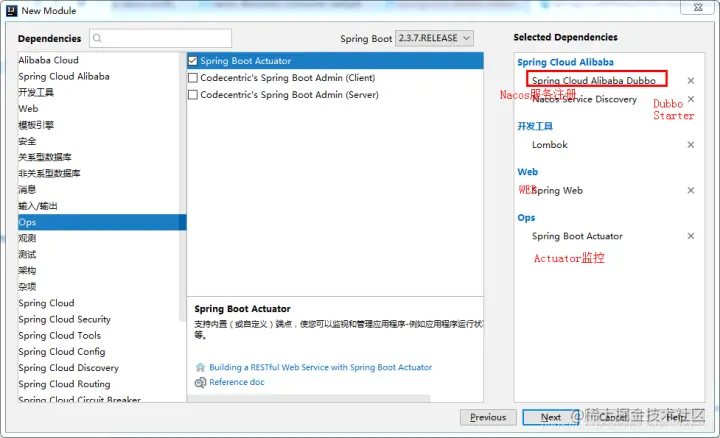Screen dimensions: 720x438
Task: Remove Spring Boot Actuator selected dependency
Action: tap(690, 236)
